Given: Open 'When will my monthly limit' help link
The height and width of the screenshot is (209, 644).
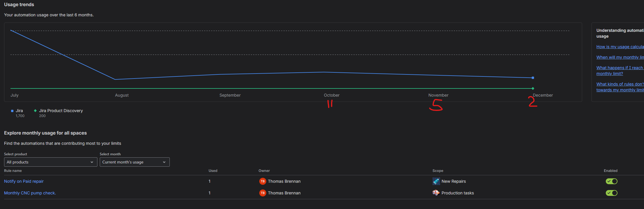Looking at the screenshot, I should pyautogui.click(x=620, y=57).
